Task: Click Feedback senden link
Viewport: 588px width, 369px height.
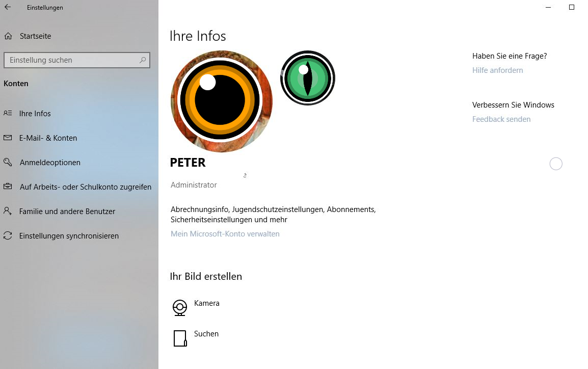Action: coord(501,119)
